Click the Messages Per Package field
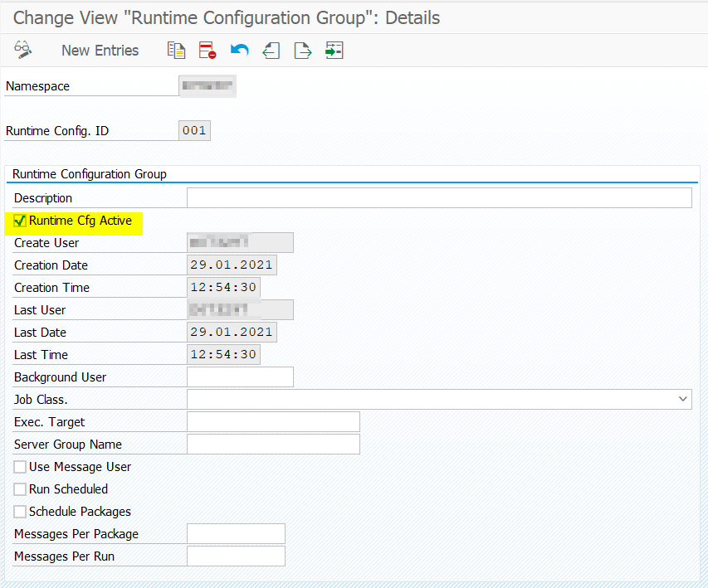708x588 pixels. tap(237, 533)
